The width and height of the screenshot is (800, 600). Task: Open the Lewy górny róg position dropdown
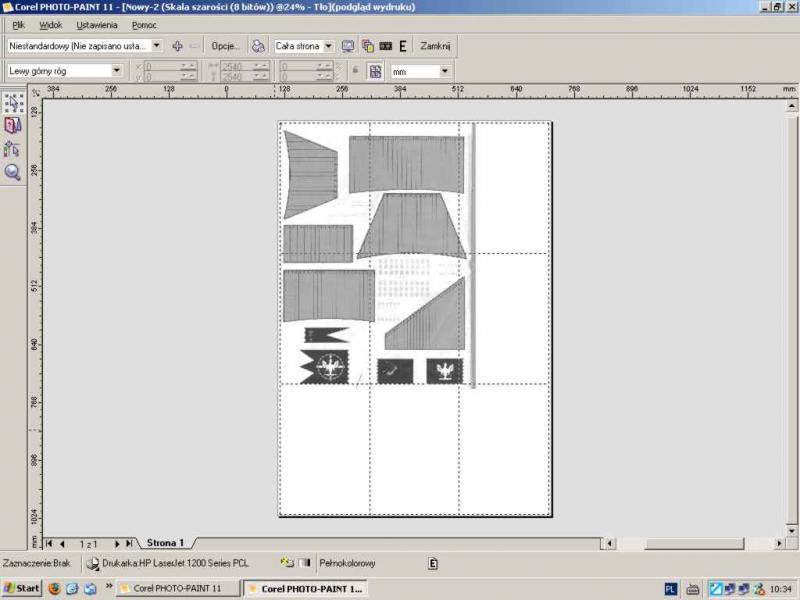[117, 71]
